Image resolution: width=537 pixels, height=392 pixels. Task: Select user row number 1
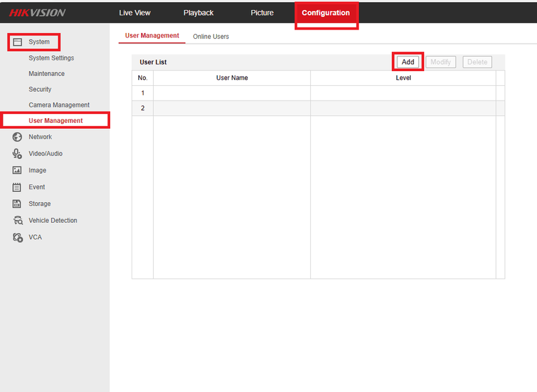(318, 93)
